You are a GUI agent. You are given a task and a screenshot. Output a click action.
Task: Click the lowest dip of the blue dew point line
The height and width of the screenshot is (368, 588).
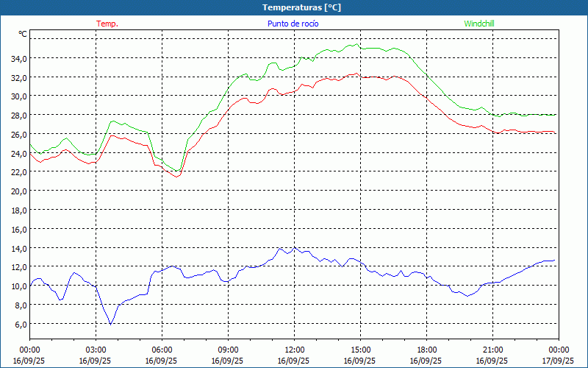click(x=111, y=323)
